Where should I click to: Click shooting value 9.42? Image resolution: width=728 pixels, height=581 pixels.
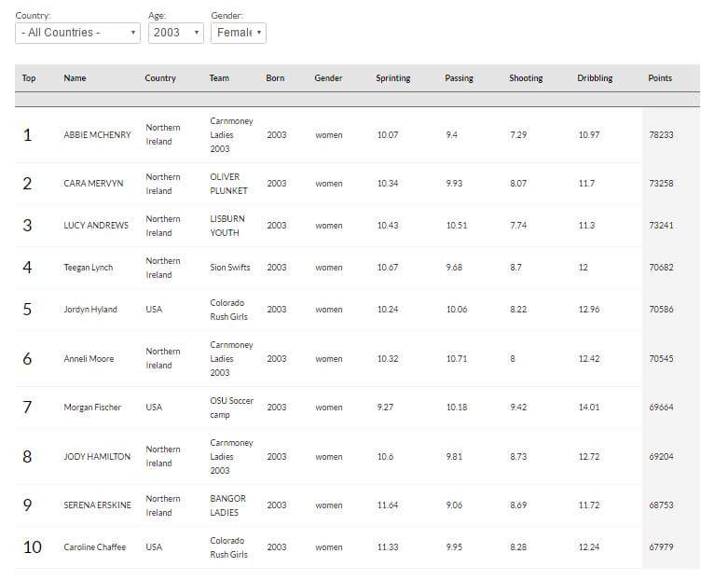click(x=518, y=408)
